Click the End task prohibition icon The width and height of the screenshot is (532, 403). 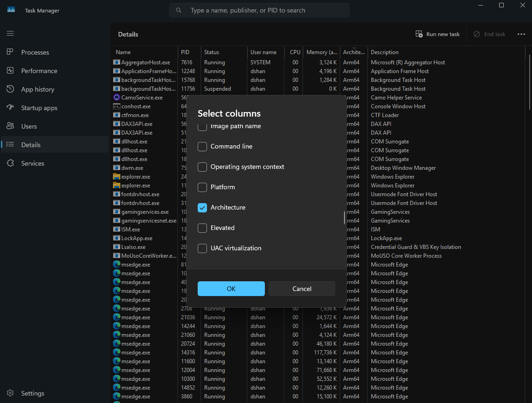tap(476, 34)
